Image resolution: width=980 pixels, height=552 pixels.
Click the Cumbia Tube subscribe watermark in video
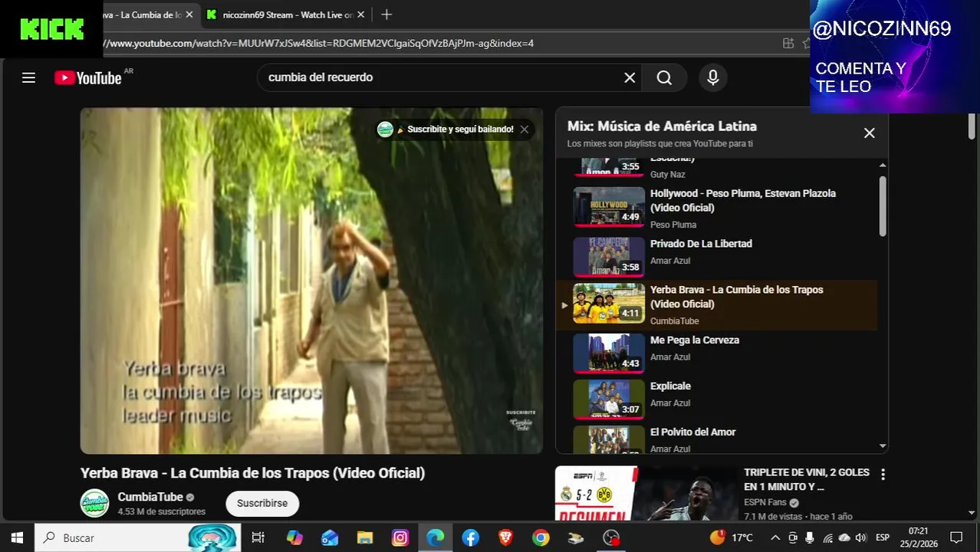[x=521, y=421]
